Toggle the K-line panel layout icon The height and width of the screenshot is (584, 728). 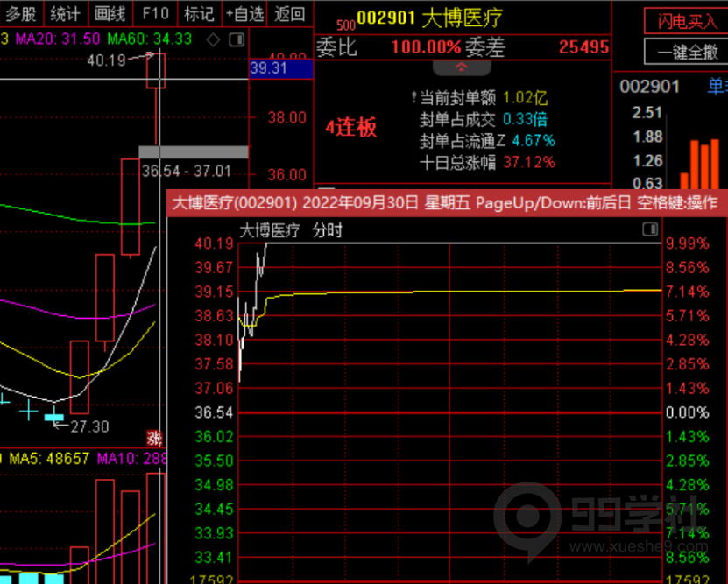point(236,39)
